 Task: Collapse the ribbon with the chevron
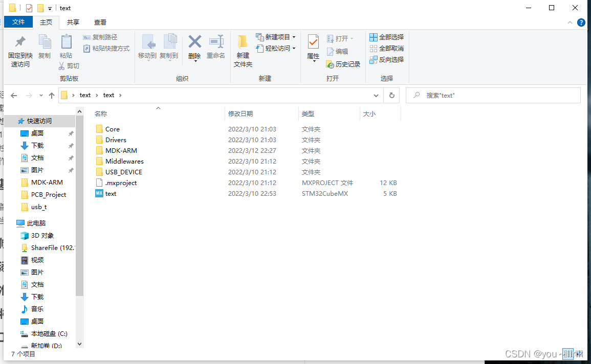pyautogui.click(x=570, y=22)
